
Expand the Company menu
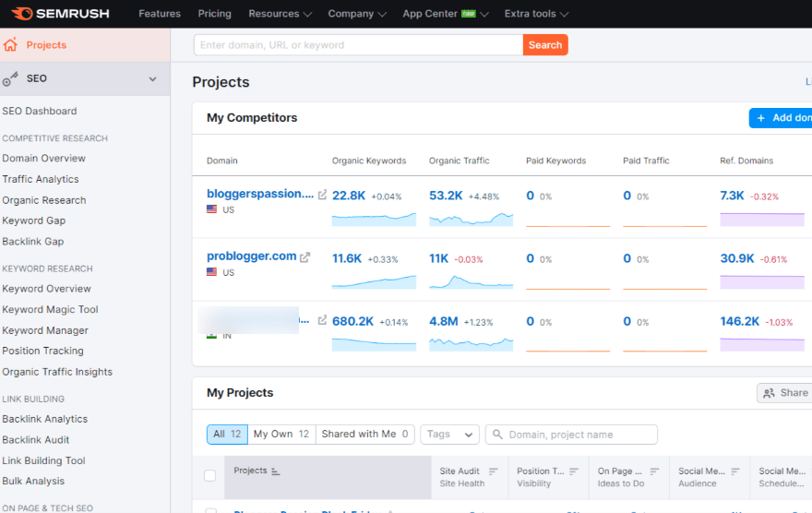(x=357, y=14)
